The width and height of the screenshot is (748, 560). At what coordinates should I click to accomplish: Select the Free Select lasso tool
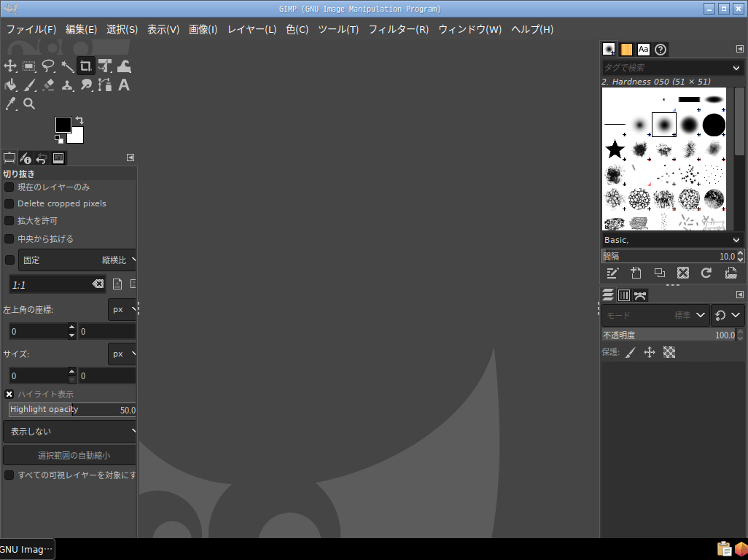47,66
